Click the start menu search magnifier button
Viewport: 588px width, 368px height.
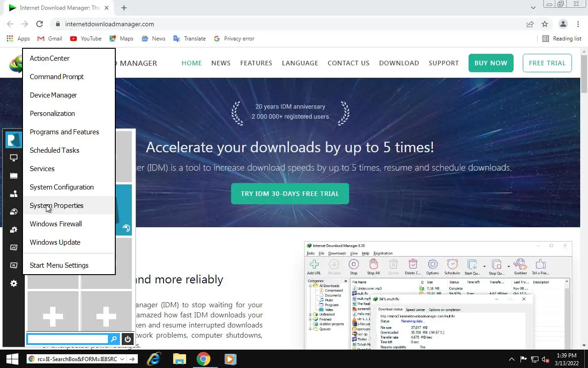(x=114, y=339)
